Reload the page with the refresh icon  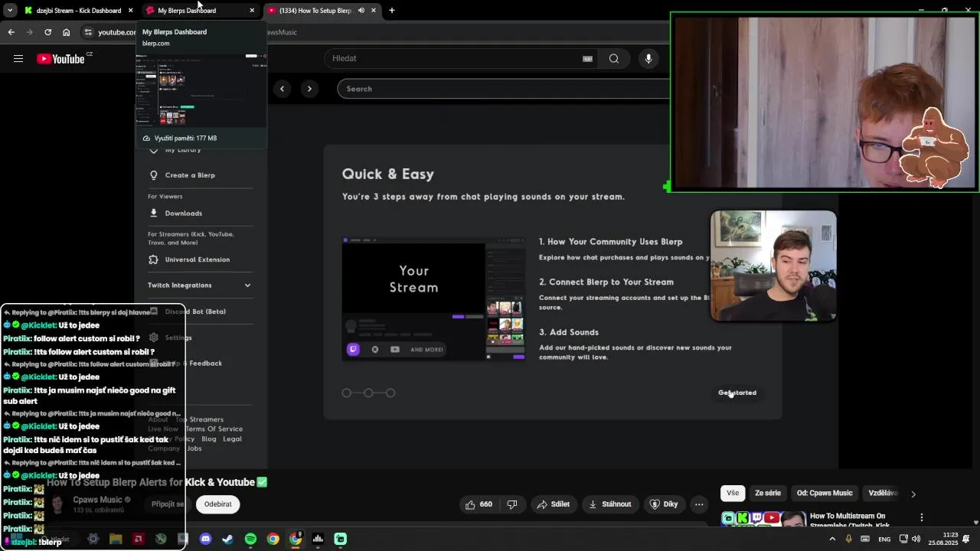(x=47, y=32)
